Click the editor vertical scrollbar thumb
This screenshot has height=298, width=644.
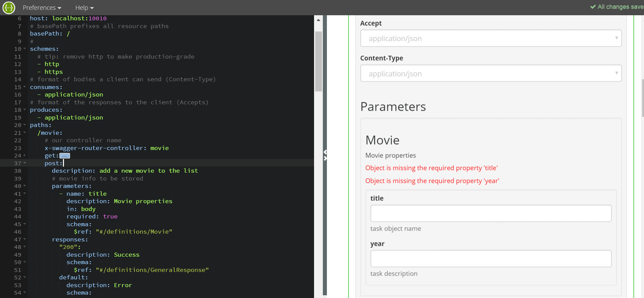pyautogui.click(x=318, y=61)
